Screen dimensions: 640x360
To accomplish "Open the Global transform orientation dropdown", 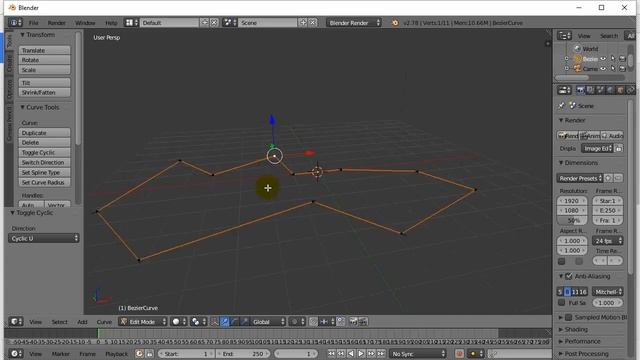I will [268, 322].
